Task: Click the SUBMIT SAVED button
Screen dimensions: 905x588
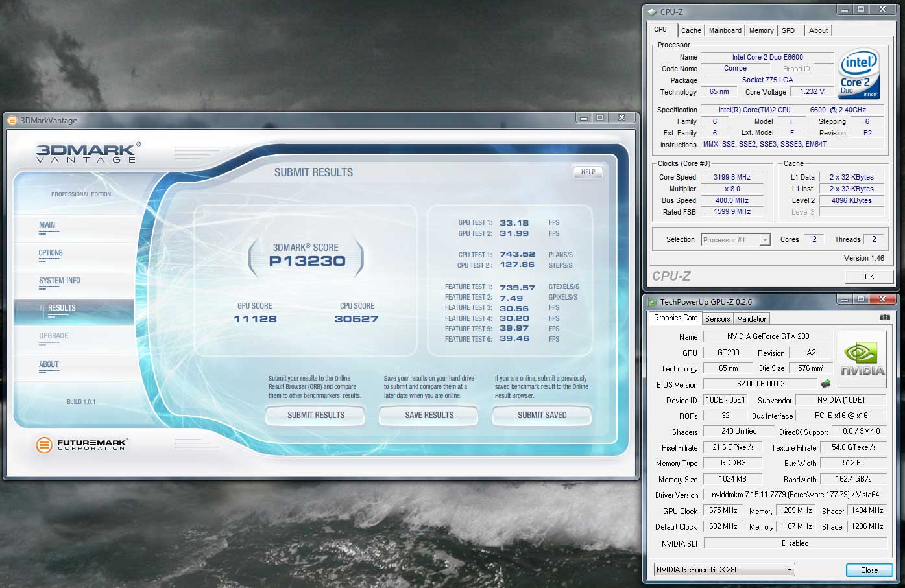Action: [542, 416]
